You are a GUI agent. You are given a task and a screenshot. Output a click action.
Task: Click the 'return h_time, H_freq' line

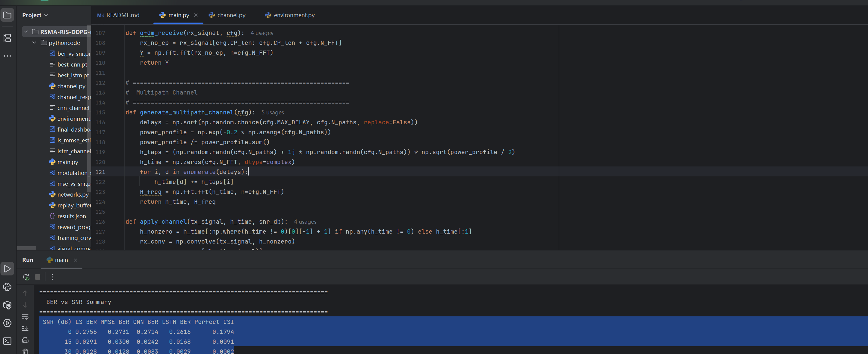[x=178, y=202]
